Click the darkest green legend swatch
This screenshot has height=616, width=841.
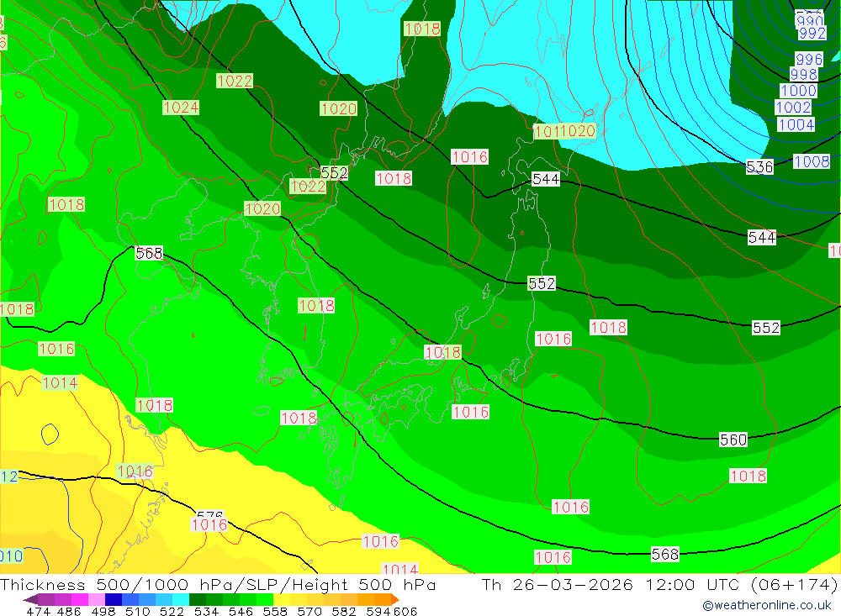point(198,599)
